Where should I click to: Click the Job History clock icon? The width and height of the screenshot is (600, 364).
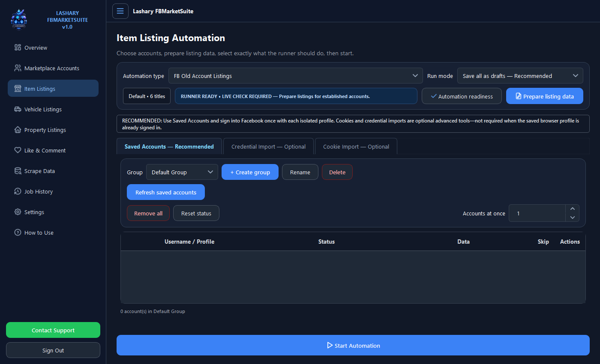click(18, 191)
